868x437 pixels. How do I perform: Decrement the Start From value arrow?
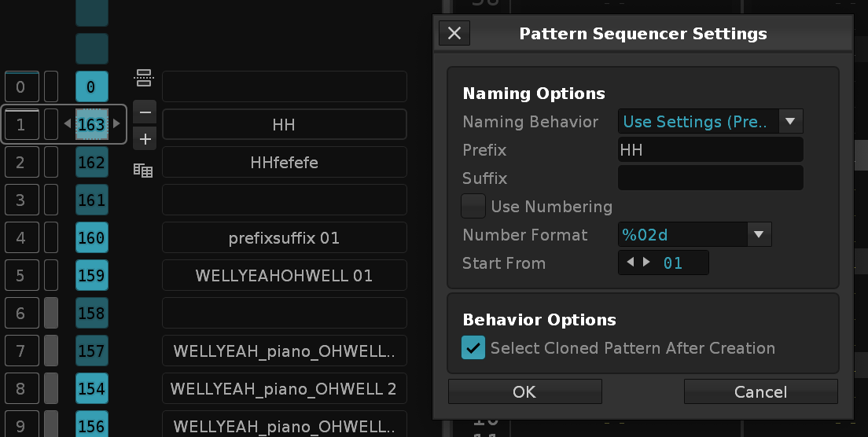pos(630,263)
